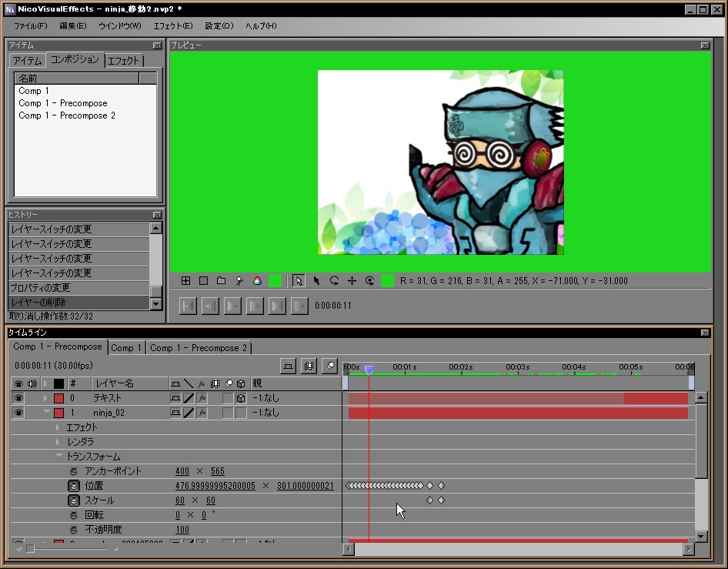
Task: Click the スケール stopwatch keyframe icon
Action: coord(73,500)
